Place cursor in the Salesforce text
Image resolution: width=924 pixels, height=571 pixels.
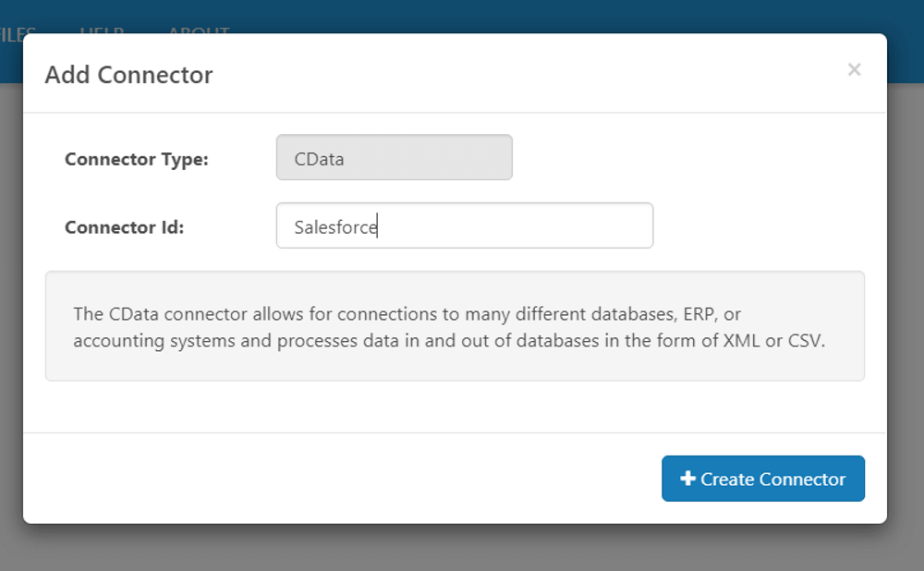(x=335, y=226)
